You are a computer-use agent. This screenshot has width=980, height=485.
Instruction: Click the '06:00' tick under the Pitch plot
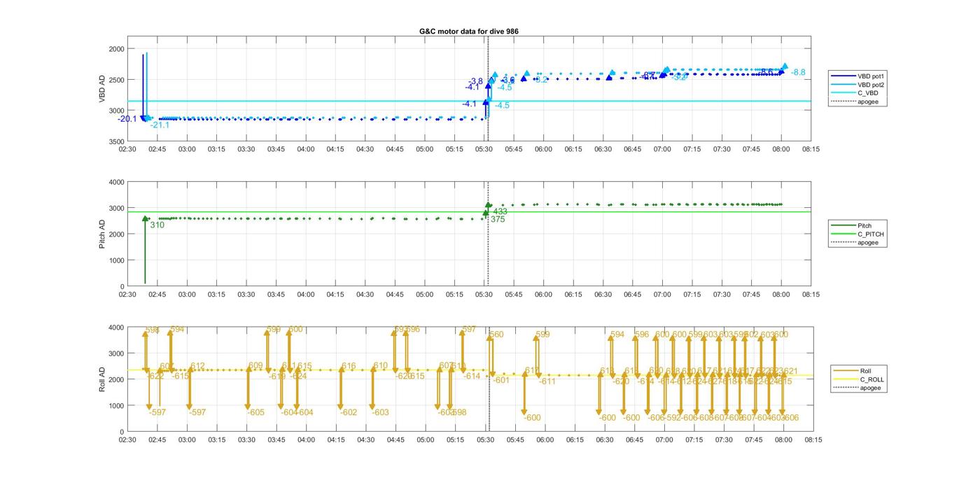click(x=543, y=295)
